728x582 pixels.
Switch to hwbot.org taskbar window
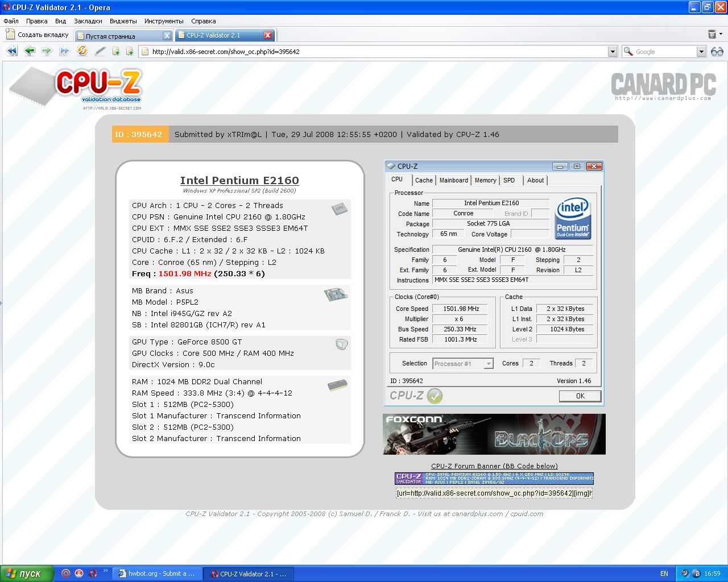pyautogui.click(x=158, y=573)
